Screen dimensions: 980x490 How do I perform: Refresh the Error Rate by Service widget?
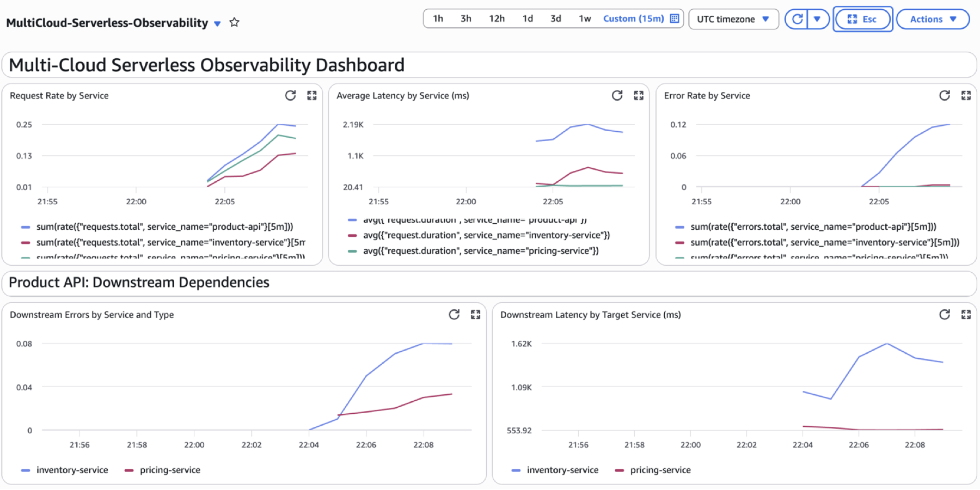[945, 96]
